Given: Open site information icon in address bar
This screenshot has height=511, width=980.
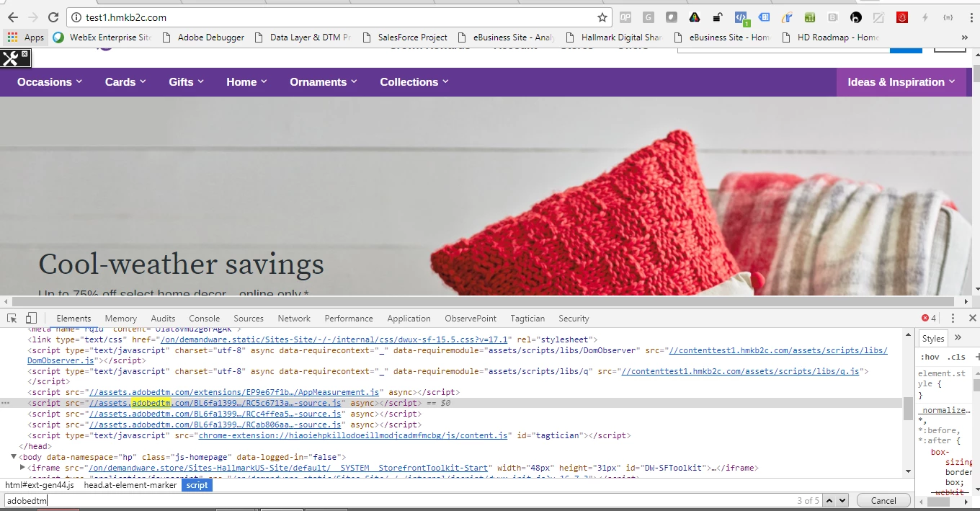Looking at the screenshot, I should coord(76,17).
